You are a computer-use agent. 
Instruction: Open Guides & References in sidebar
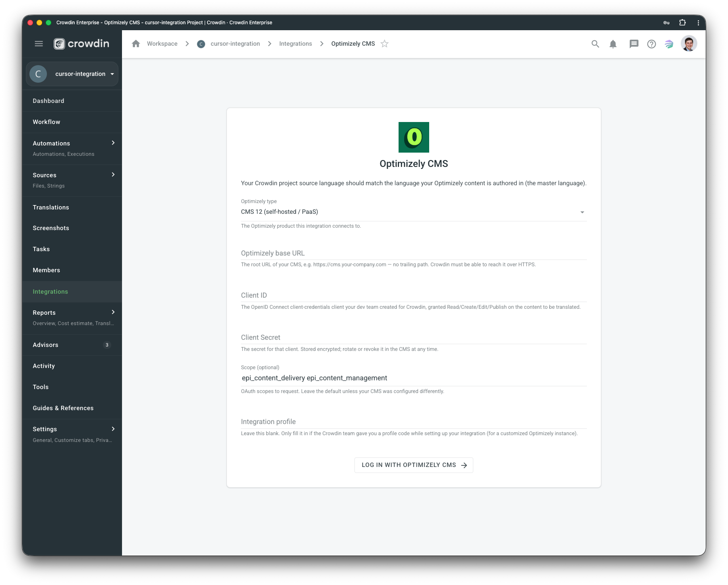72,408
